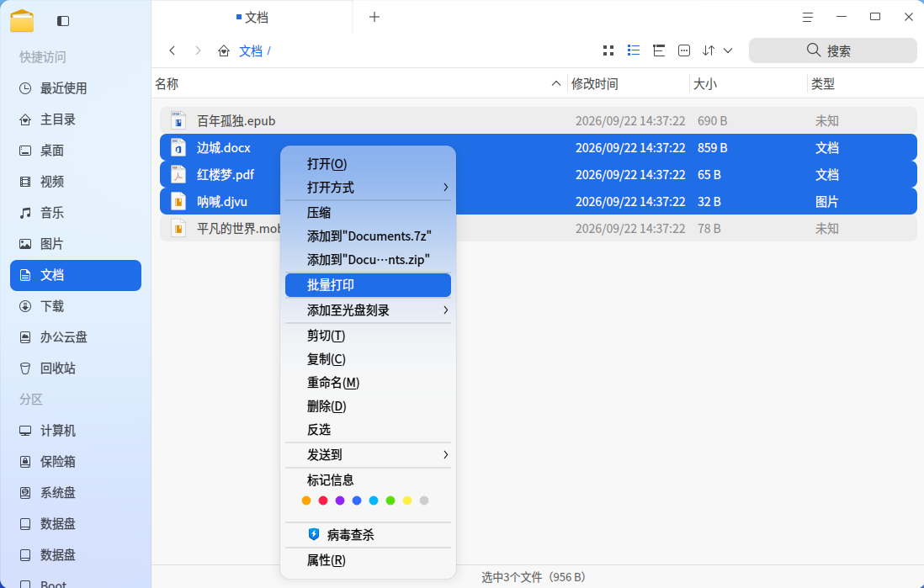Click the sort order icon
The height and width of the screenshot is (588, 924).
(709, 50)
